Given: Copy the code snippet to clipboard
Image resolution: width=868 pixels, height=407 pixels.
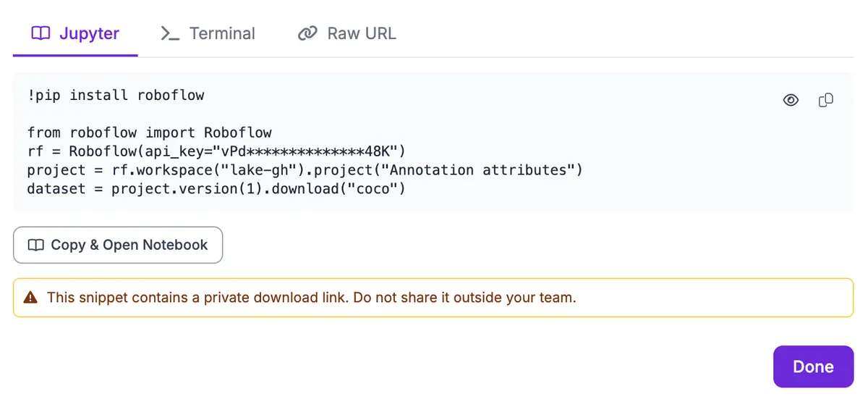Looking at the screenshot, I should point(825,101).
